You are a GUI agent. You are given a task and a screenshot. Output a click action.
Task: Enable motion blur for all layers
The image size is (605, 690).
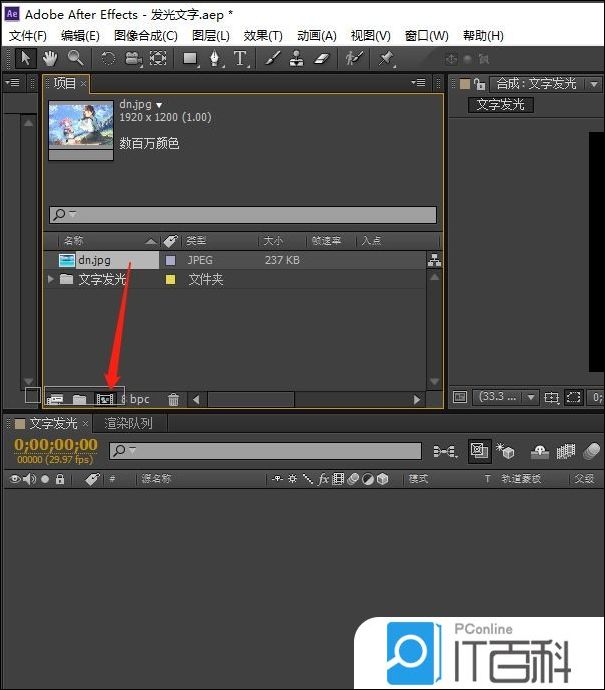(x=591, y=451)
